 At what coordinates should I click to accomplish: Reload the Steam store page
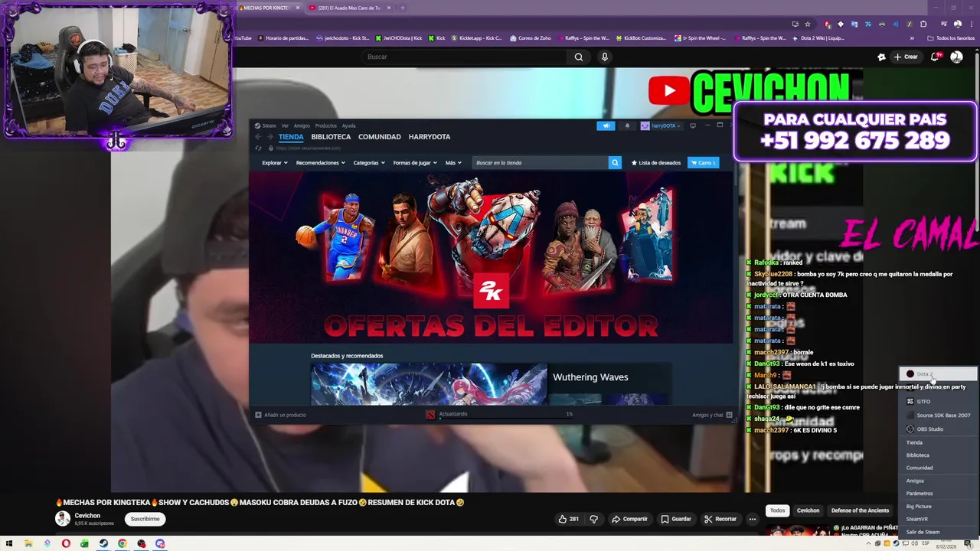pyautogui.click(x=259, y=148)
